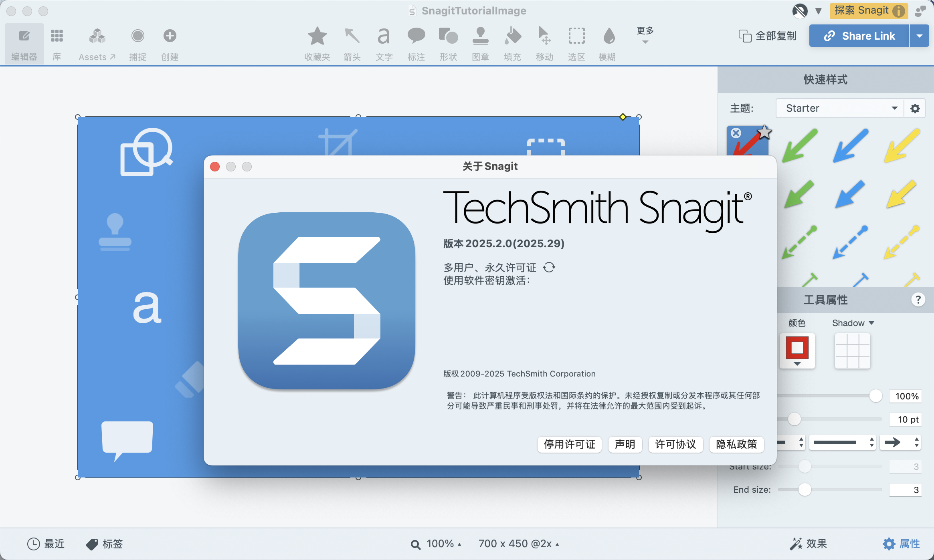Click the 全部复制 copy all button
This screenshot has width=934, height=560.
(x=767, y=36)
